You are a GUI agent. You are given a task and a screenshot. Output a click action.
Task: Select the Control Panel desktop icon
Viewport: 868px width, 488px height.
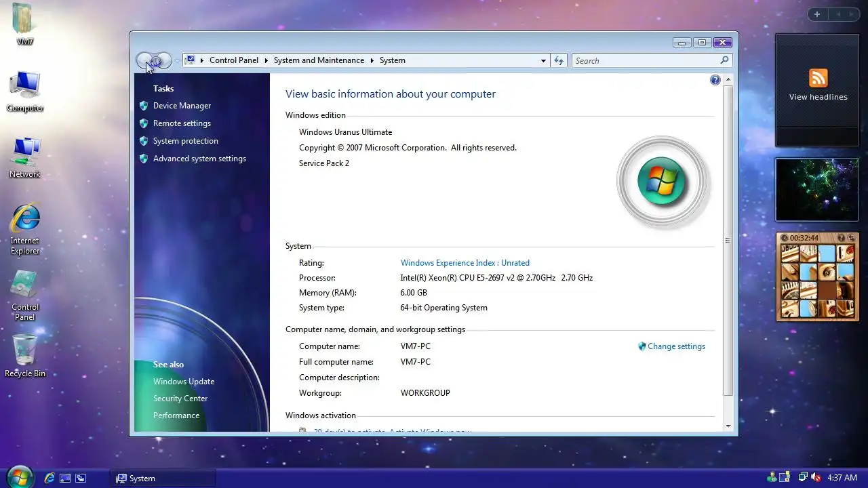[x=25, y=296]
